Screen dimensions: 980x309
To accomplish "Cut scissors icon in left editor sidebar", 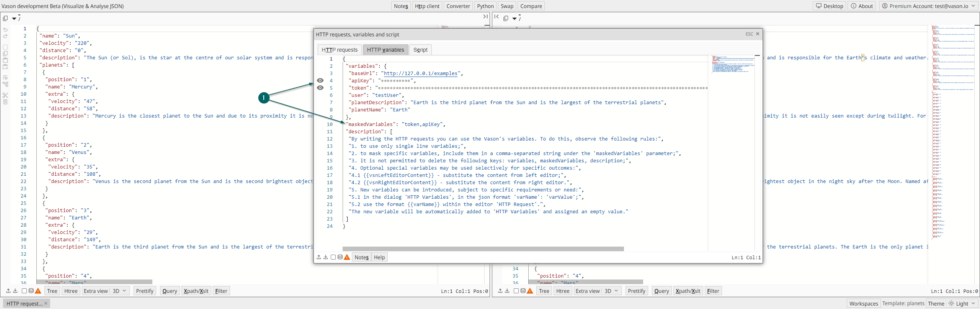I will (5, 95).
